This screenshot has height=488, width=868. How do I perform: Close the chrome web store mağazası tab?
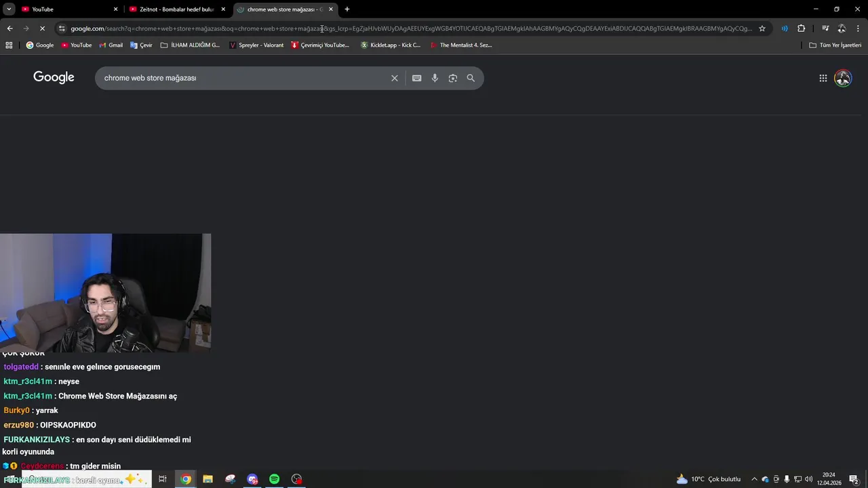(331, 9)
